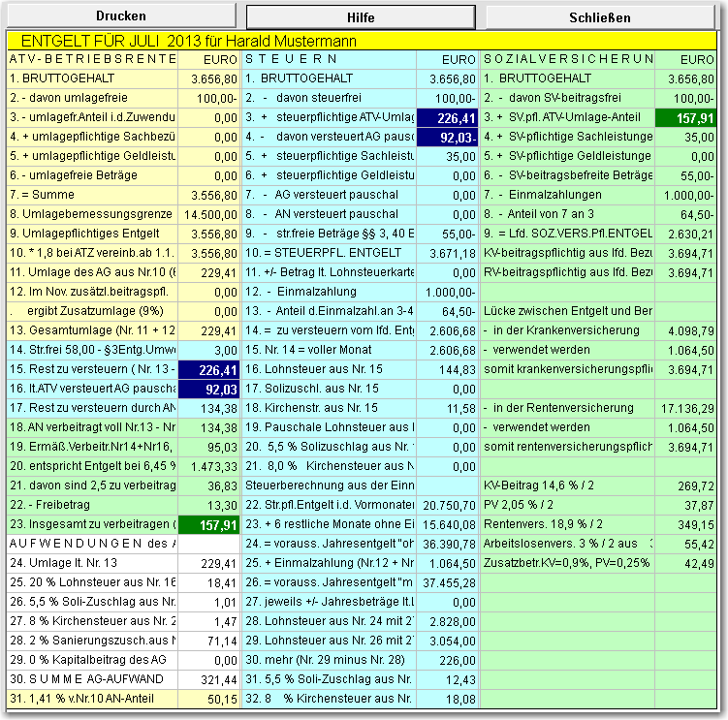Close the window with Schließen
The height and width of the screenshot is (720, 728).
[x=600, y=17]
